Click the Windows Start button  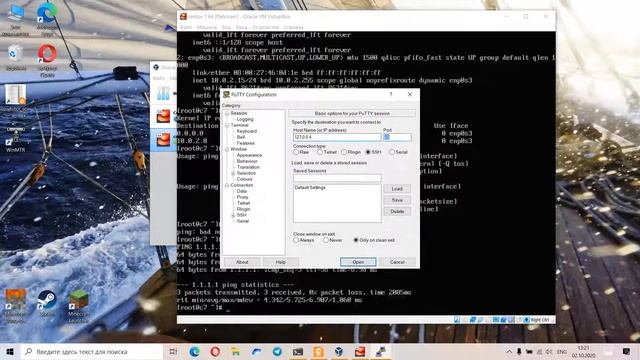10,351
